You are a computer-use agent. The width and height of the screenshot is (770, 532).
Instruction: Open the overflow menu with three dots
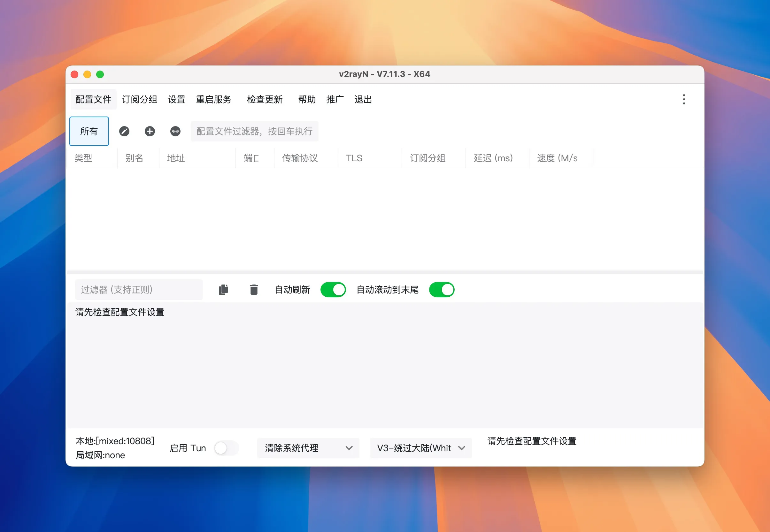click(x=684, y=99)
